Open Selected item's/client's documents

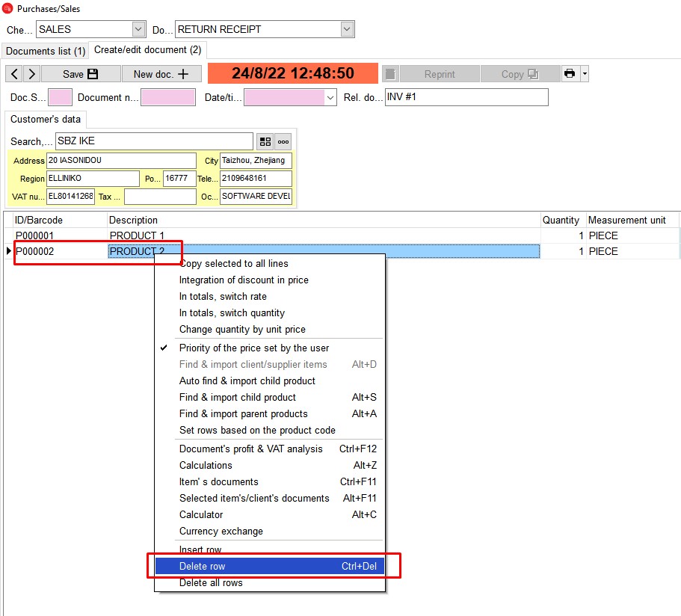(x=270, y=499)
